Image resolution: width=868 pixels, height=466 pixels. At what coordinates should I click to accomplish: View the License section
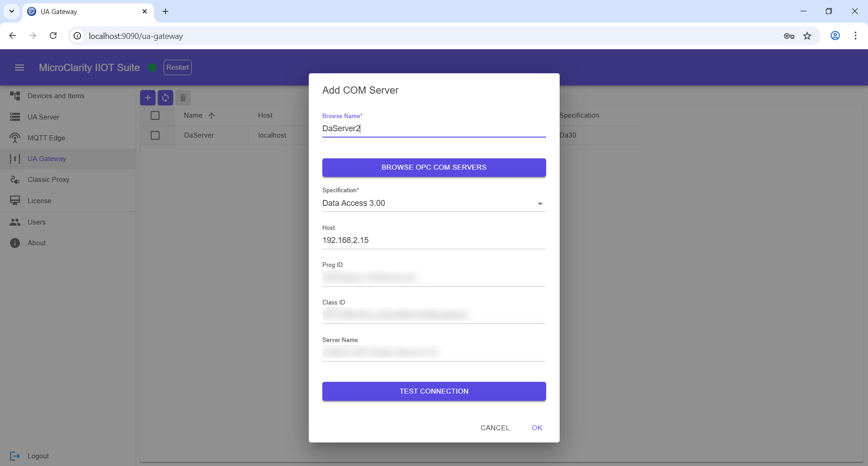(x=39, y=200)
